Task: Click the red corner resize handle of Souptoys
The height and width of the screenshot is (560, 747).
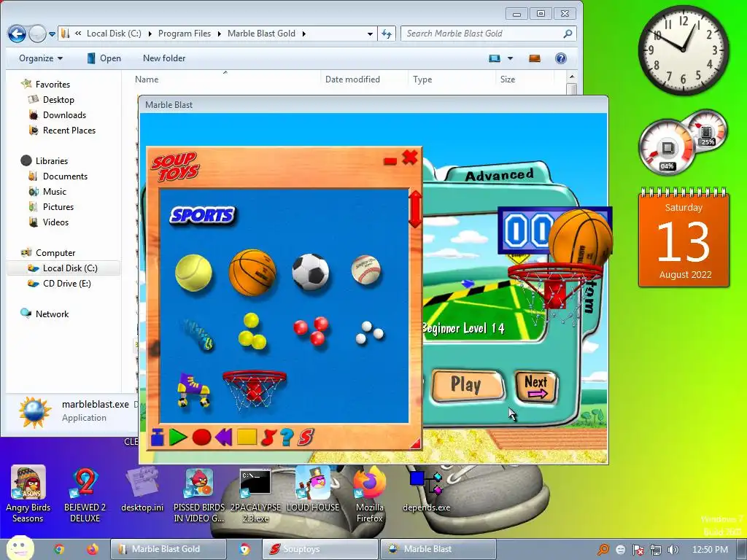Action: (415, 444)
